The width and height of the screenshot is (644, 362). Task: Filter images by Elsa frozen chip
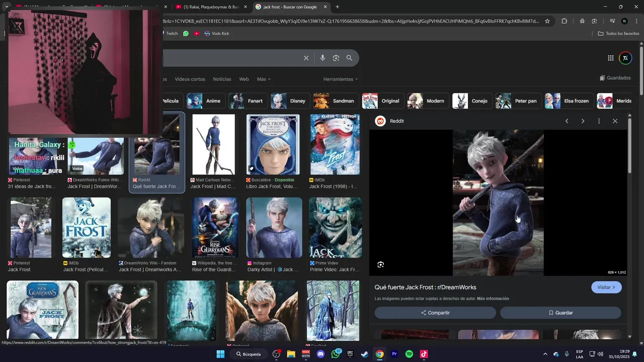[569, 101]
